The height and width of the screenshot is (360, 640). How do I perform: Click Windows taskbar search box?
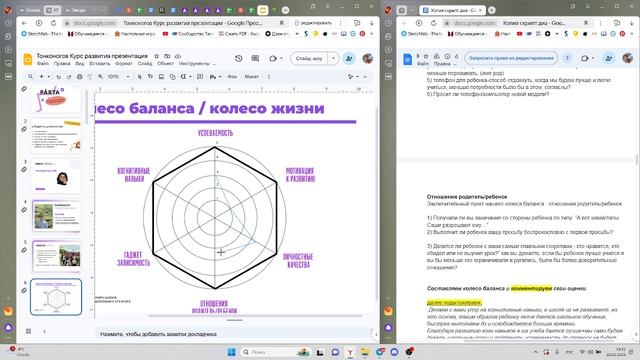point(276,352)
